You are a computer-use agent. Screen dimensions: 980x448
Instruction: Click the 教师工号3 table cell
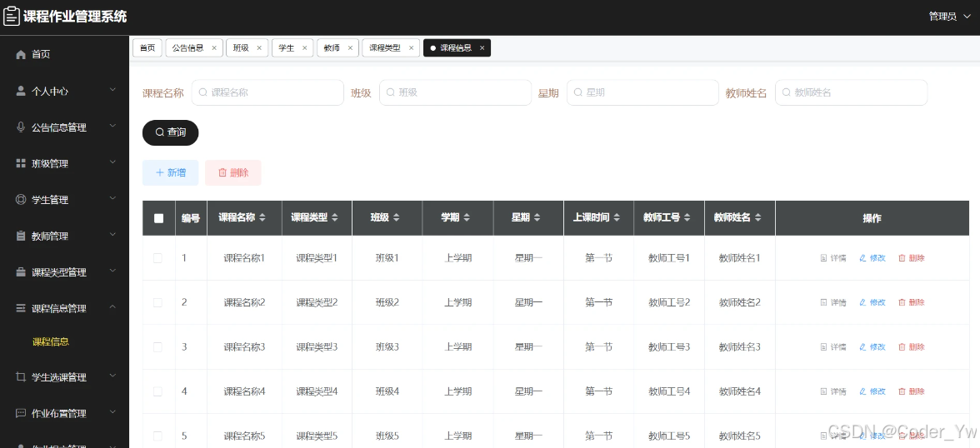669,346
